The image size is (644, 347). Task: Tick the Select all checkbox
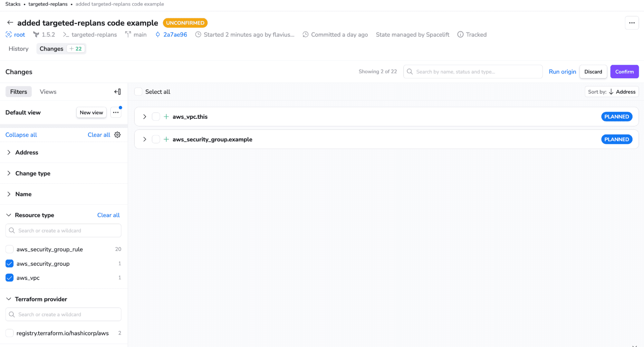pos(138,92)
